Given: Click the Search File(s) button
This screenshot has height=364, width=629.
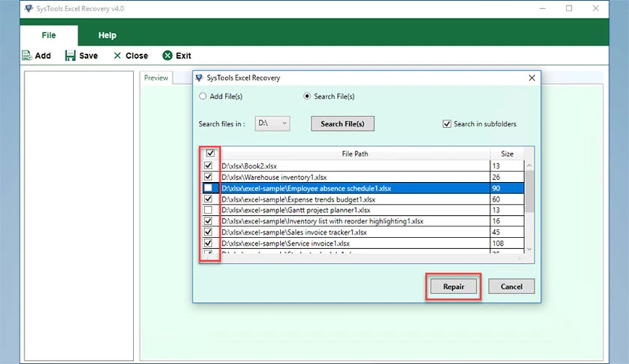Looking at the screenshot, I should pos(342,124).
